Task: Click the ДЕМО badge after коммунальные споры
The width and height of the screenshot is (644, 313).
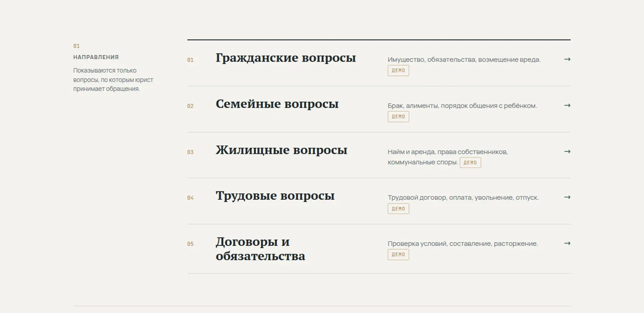Action: (x=470, y=162)
